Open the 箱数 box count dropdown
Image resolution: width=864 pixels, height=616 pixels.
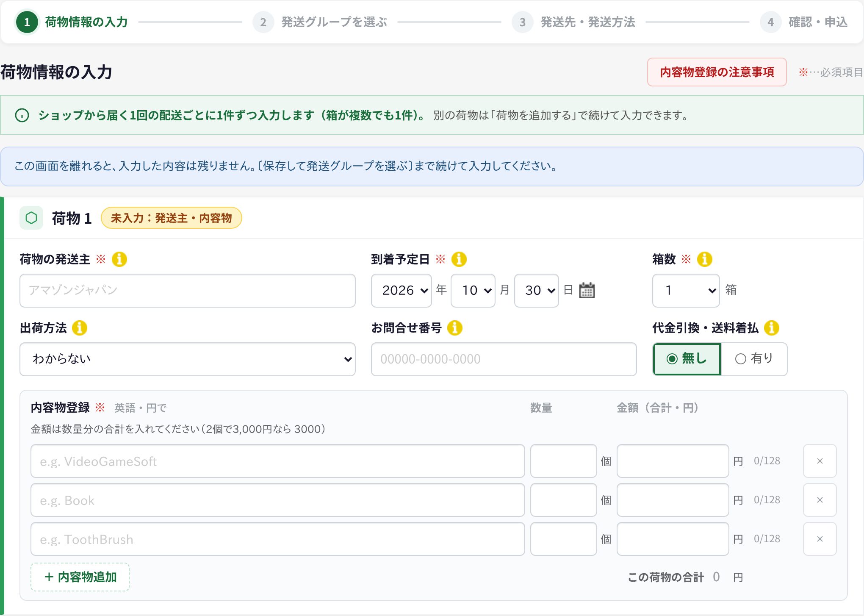686,290
